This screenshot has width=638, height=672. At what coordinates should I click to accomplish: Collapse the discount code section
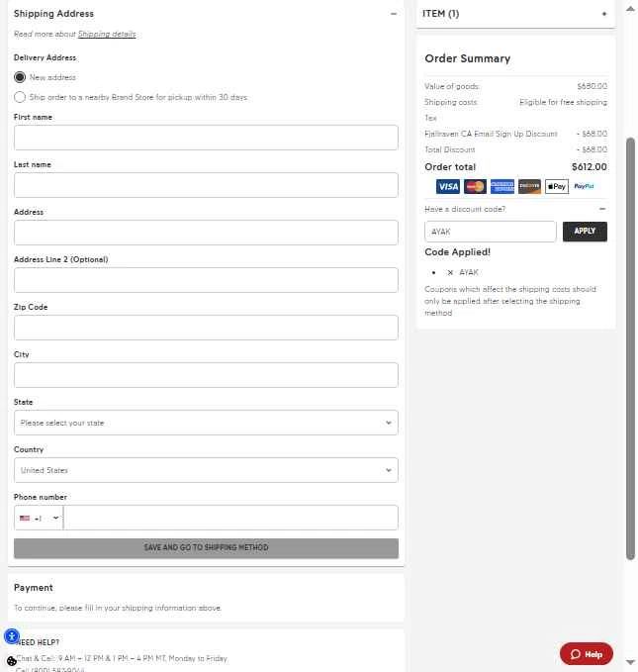click(x=602, y=209)
